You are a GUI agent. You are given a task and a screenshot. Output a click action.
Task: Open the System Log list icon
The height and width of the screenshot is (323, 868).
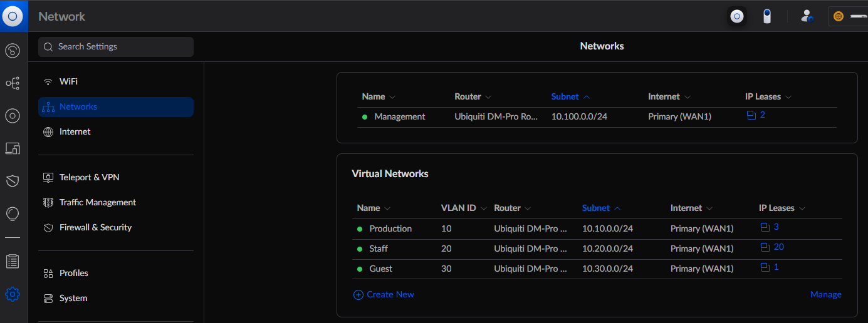coord(13,261)
